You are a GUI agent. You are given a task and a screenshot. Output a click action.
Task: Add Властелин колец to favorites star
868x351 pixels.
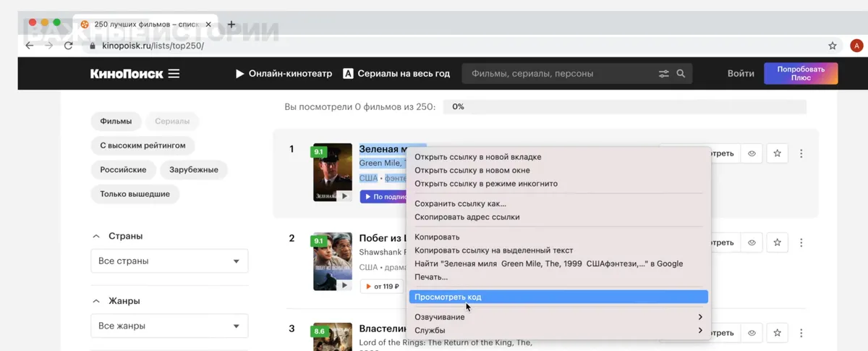point(777,333)
